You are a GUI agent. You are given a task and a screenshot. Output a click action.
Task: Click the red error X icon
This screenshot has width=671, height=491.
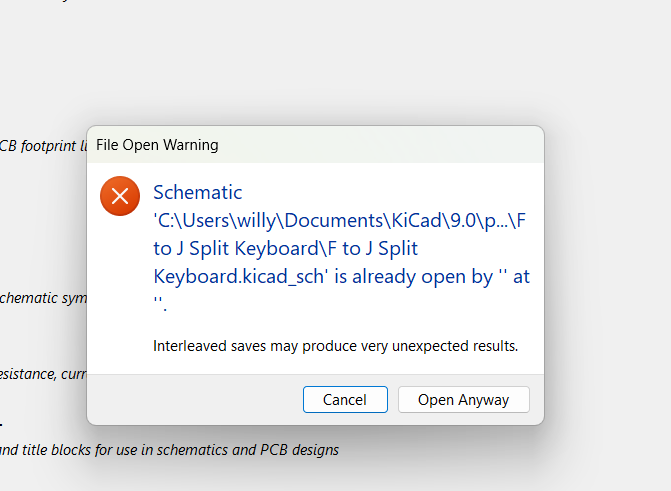coord(120,195)
